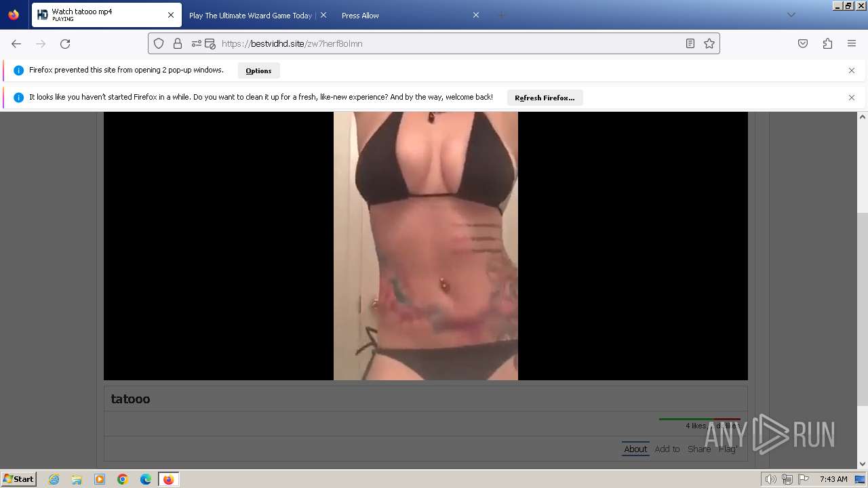Viewport: 868px width, 488px height.
Task: Open Action Center flag icon
Action: (803, 479)
